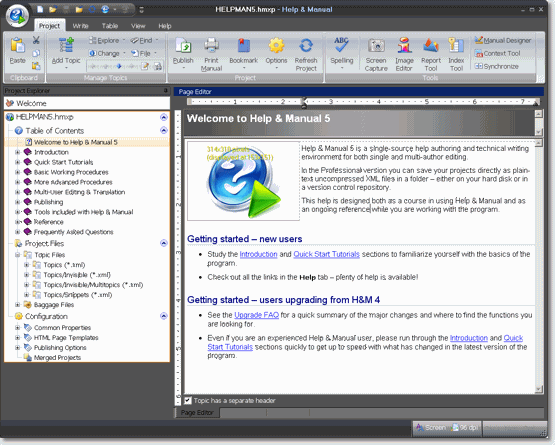Click the Find toolbar item
555x445 pixels.
(x=144, y=40)
